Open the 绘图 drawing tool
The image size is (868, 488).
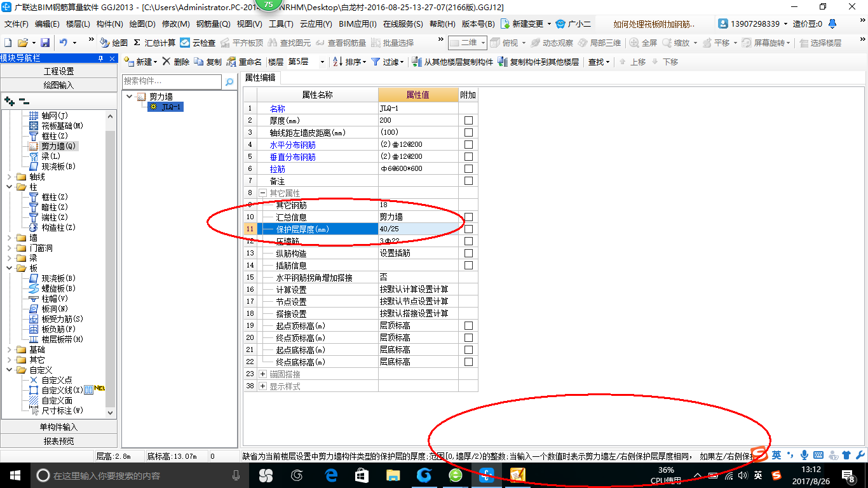point(114,43)
